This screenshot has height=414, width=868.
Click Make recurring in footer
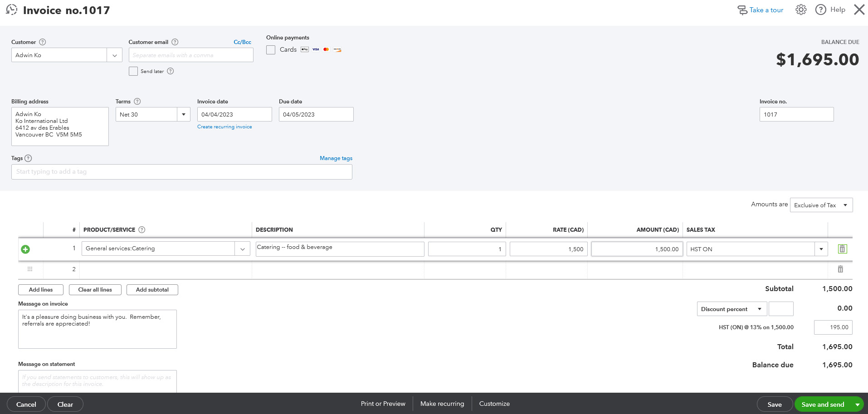coord(442,404)
